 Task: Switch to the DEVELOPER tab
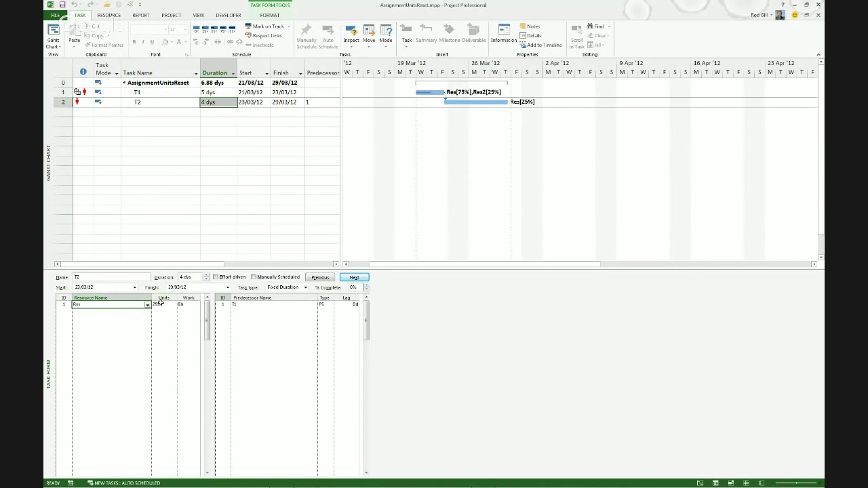(x=228, y=15)
